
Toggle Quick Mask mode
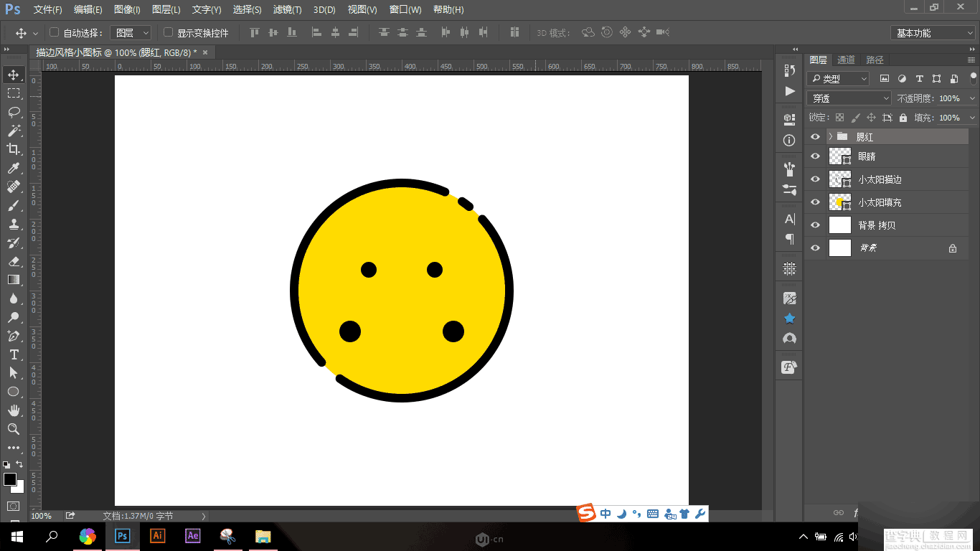click(14, 507)
